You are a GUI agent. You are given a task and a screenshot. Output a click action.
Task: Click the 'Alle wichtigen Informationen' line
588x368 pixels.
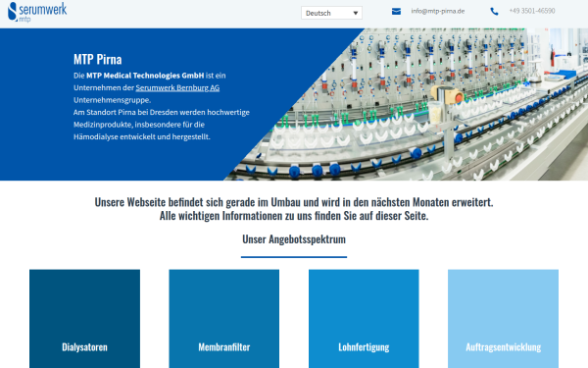click(x=294, y=216)
